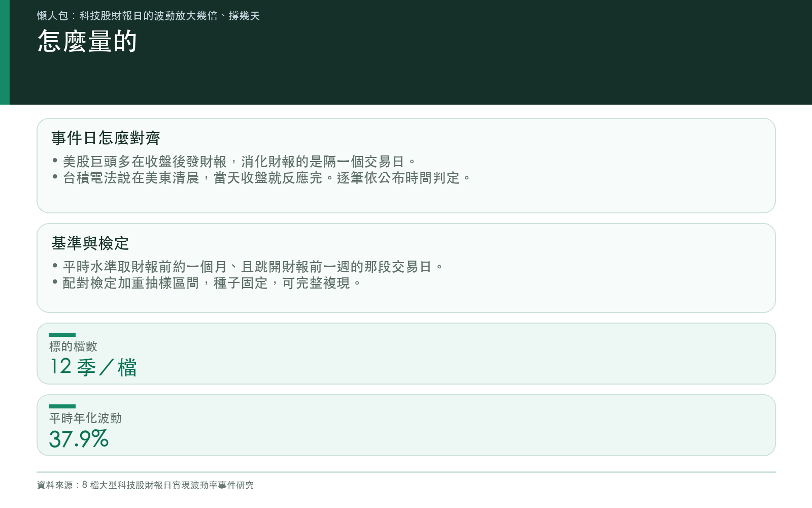Click the label 標的檔數
Viewport: 812px width, 508px height.
click(73, 346)
